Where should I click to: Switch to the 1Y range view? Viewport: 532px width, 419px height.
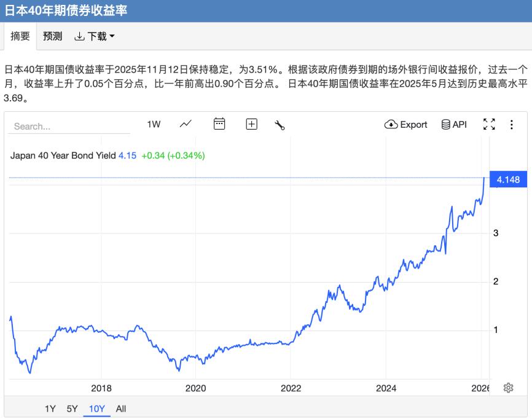click(49, 409)
